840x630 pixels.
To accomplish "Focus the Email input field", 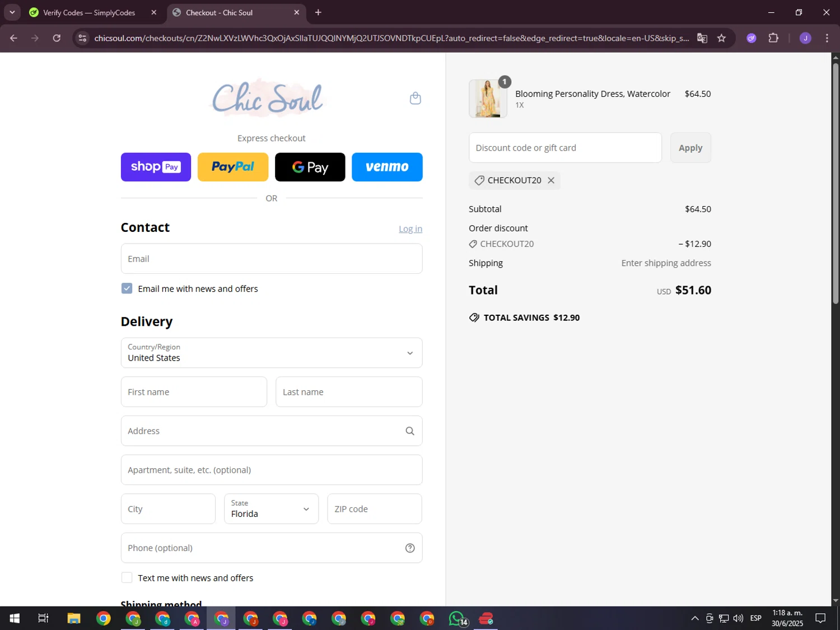I will pos(272,259).
